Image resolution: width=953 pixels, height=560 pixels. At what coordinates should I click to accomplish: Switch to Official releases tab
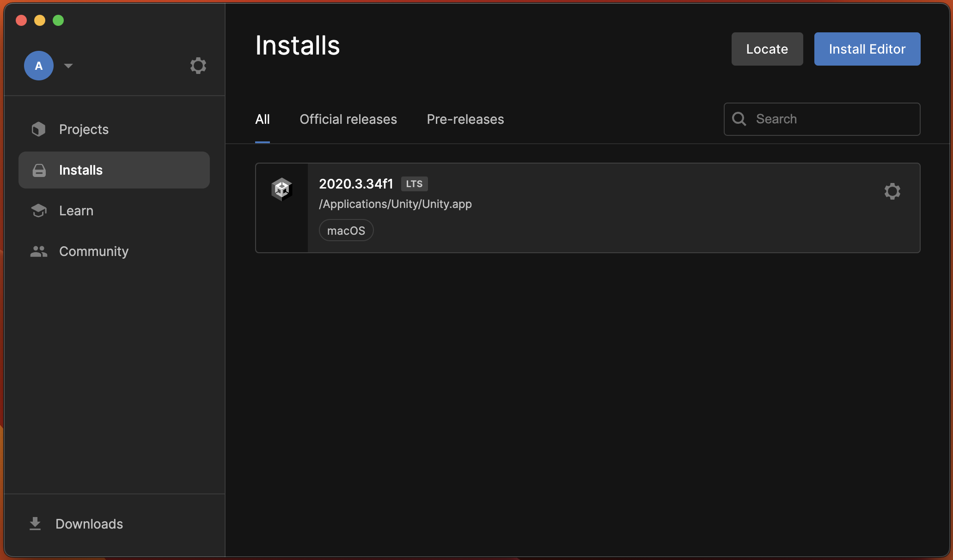coord(348,119)
